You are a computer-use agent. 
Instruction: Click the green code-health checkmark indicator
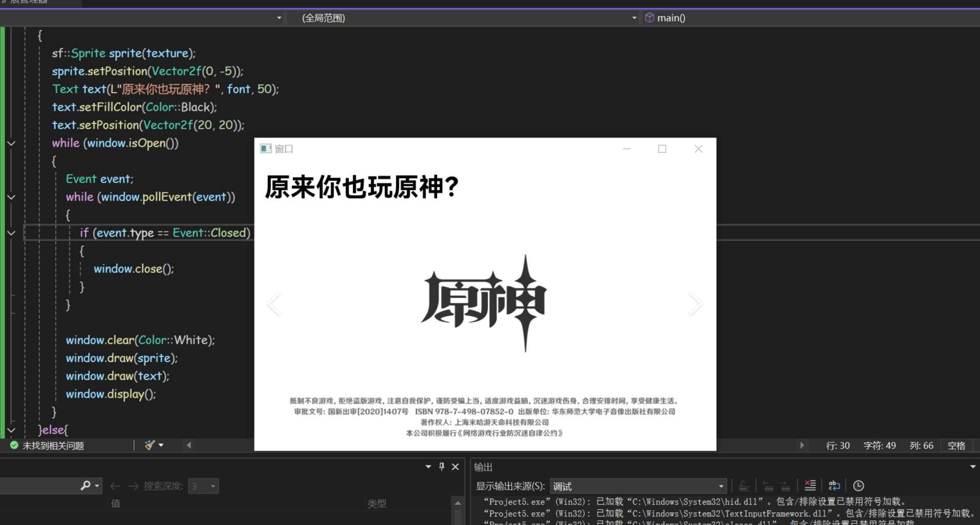[x=14, y=445]
